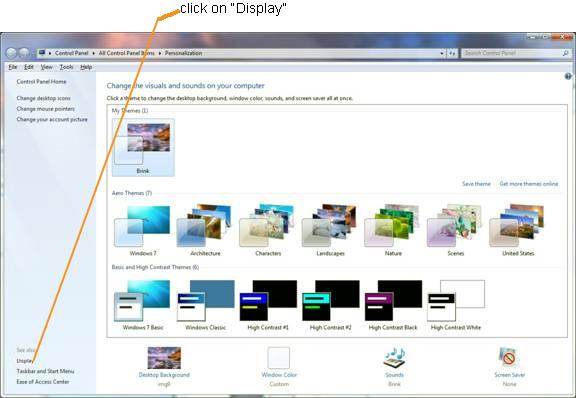Open the Tools menu
The width and height of the screenshot is (576, 398).
coord(66,67)
